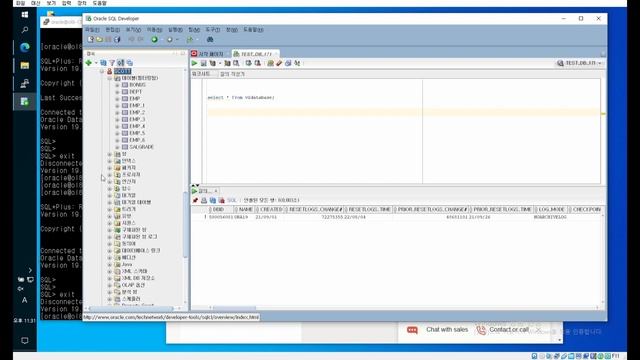Screen dimensions: 640x360
Task: Open the Help menu
Action: click(x=253, y=30)
